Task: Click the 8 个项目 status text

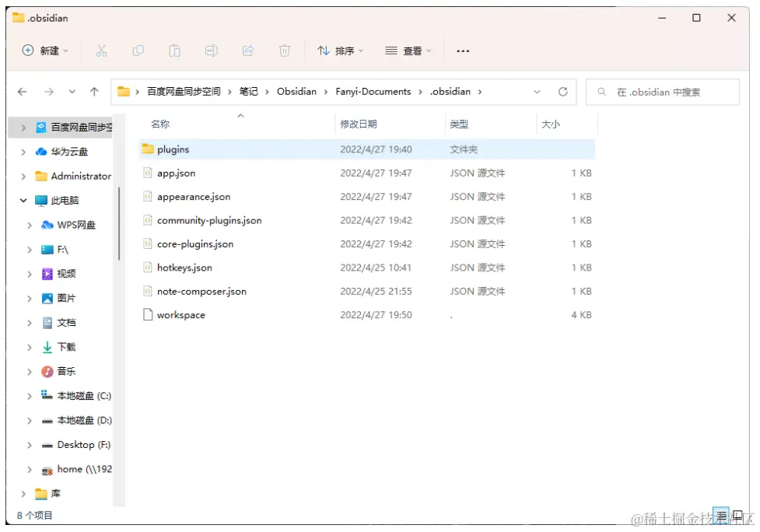Action: coord(35,516)
